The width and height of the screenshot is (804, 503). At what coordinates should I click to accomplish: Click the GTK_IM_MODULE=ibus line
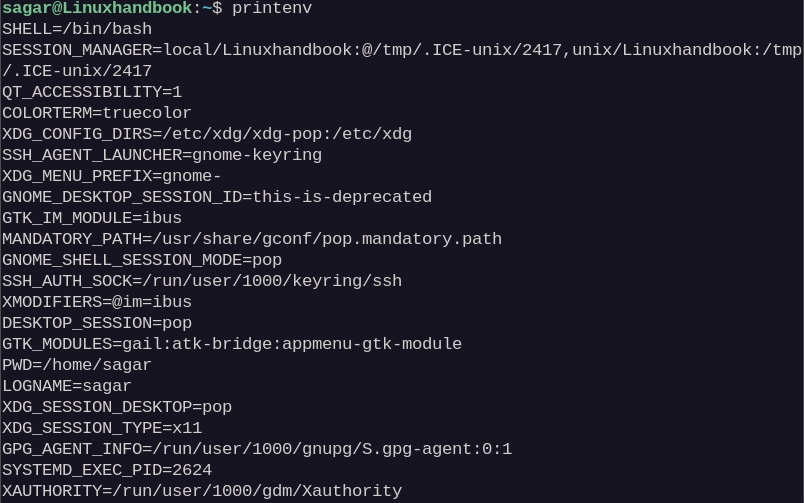[x=92, y=218]
